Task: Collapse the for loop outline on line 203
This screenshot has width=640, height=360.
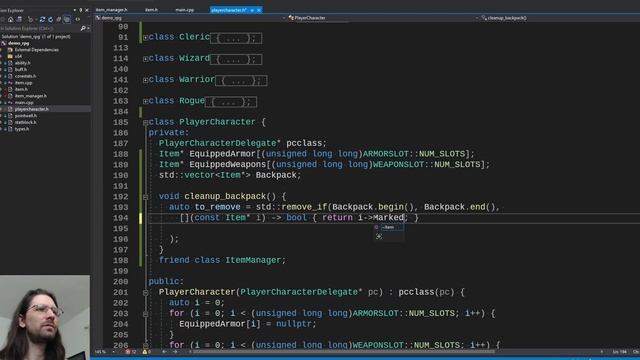Action: tap(145, 314)
